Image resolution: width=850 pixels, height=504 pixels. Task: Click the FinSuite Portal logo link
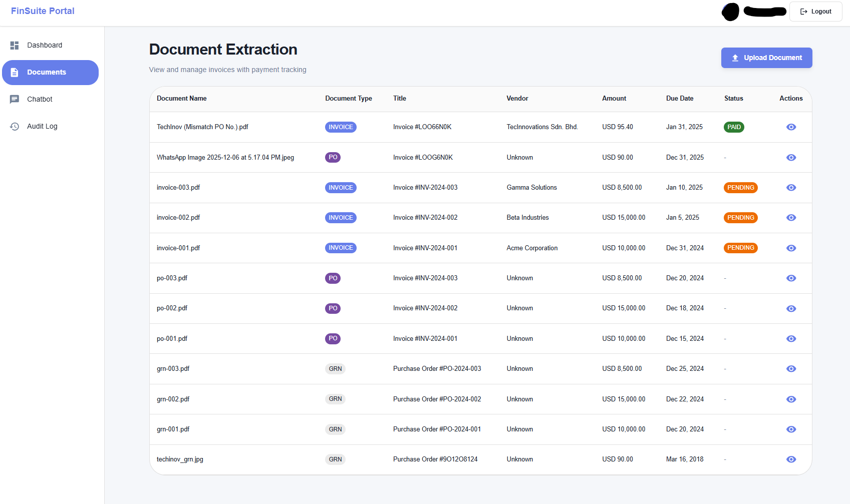[x=43, y=11]
